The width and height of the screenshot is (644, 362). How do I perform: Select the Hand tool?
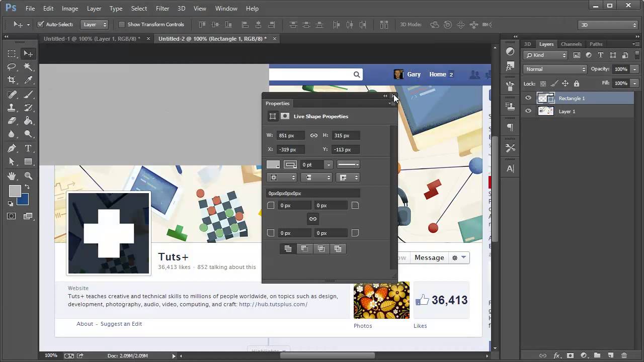(12, 176)
